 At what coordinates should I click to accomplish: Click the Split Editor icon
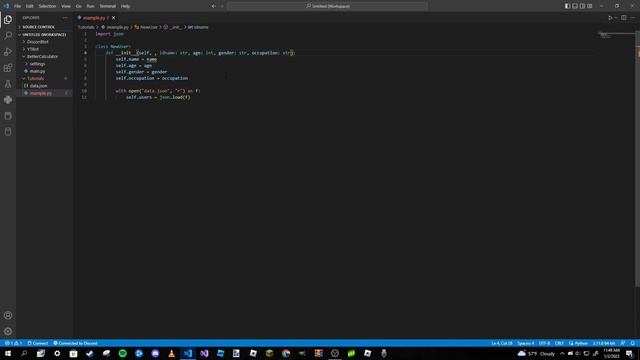(624, 18)
